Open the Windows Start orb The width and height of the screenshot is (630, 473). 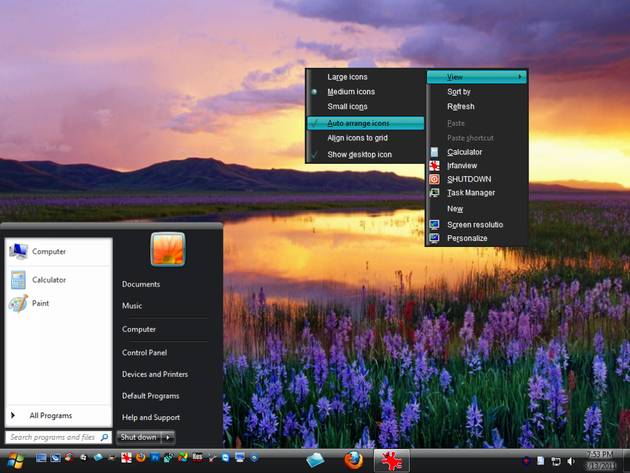click(14, 460)
